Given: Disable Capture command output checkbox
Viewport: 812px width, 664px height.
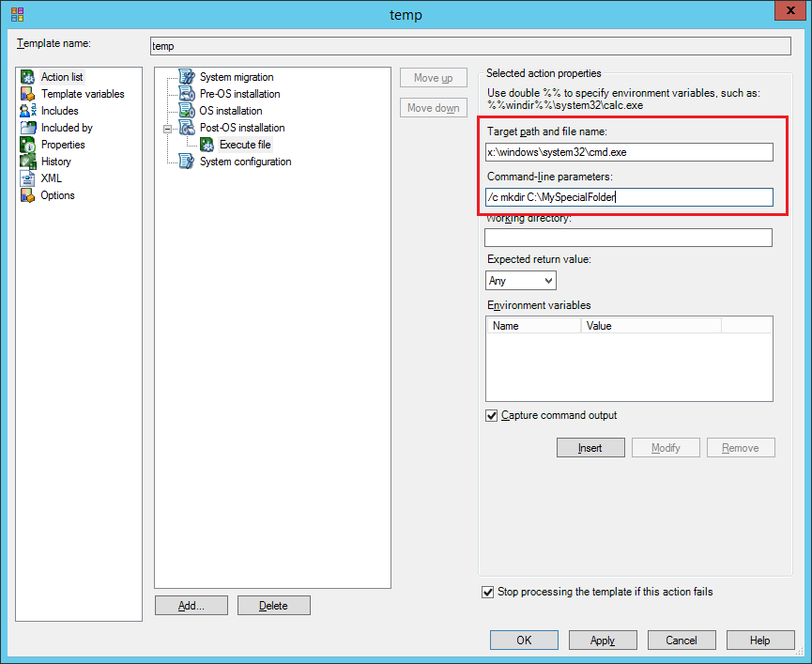Looking at the screenshot, I should (492, 415).
